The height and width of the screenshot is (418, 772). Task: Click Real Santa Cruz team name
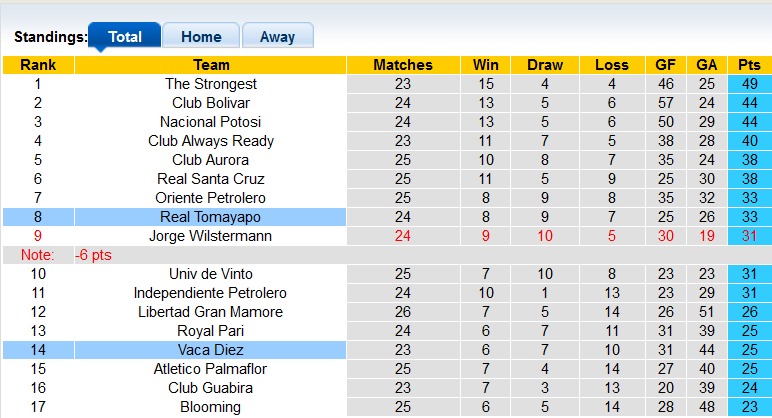pos(211,179)
